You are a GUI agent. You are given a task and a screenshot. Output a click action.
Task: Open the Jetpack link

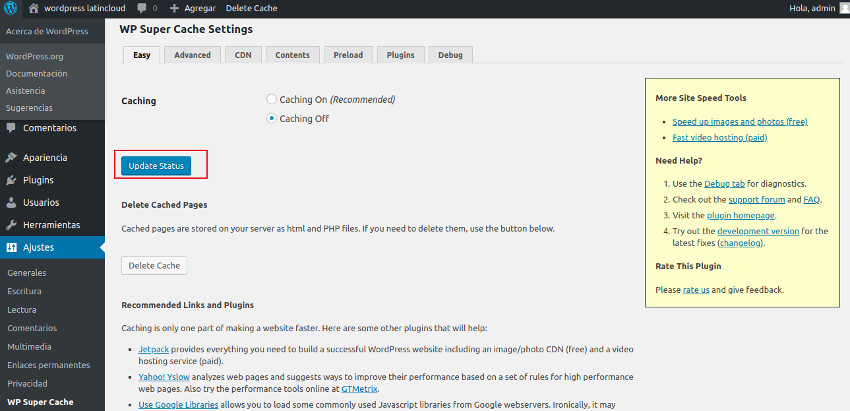(x=154, y=349)
